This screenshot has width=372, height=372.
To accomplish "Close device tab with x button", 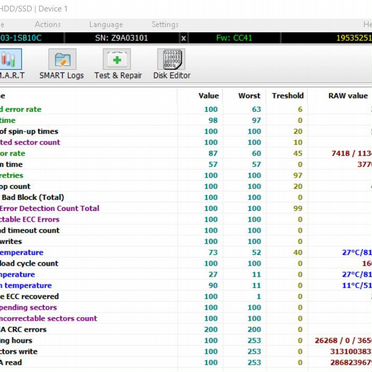I will click(x=183, y=38).
